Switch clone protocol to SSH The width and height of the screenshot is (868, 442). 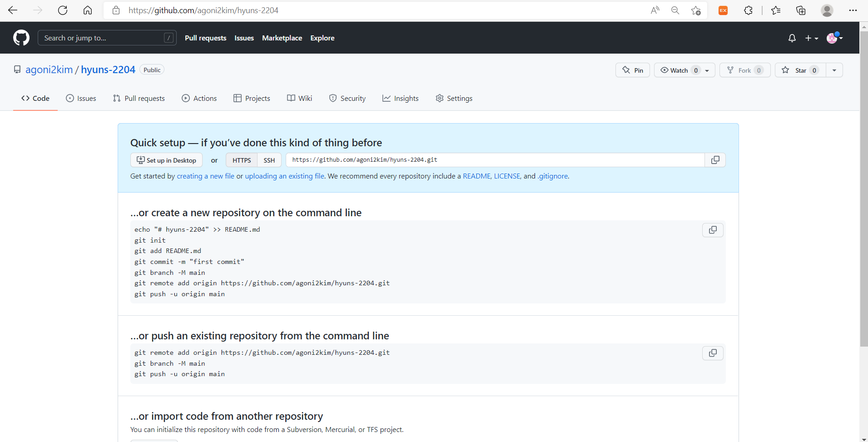(269, 160)
